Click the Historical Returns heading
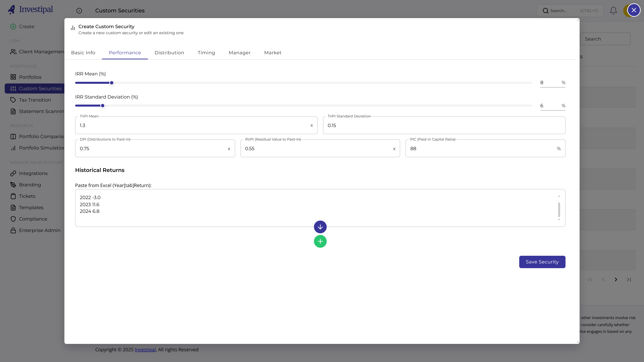This screenshot has width=644, height=362. (100, 170)
